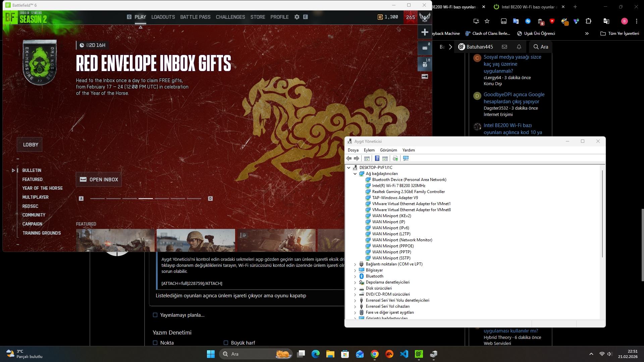The image size is (644, 362).
Task: Open the Batuhan445 user menu
Action: [476, 47]
